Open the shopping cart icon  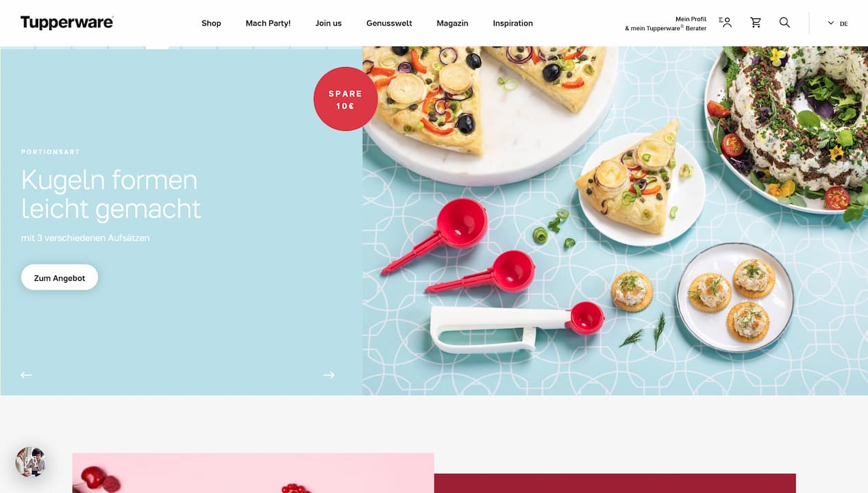[756, 23]
